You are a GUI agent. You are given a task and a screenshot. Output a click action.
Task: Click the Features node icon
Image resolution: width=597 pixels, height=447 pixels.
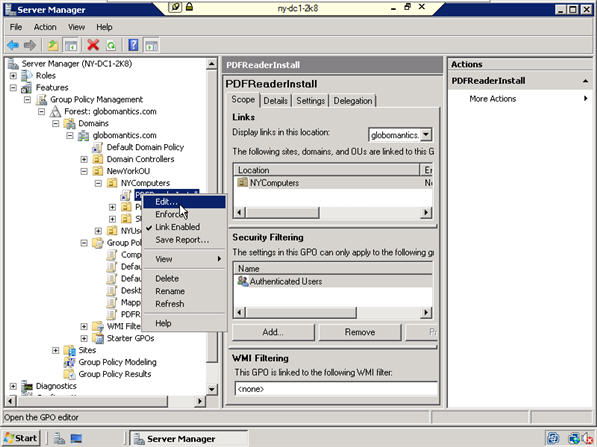tap(26, 88)
